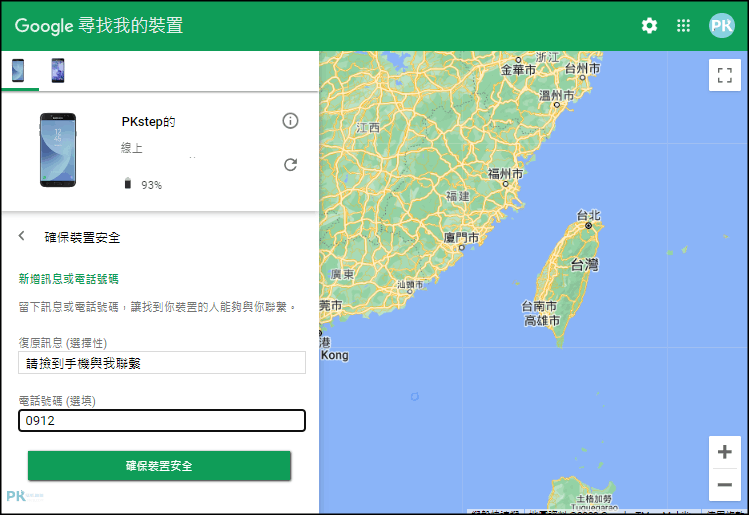Click the 93% battery icon
The height and width of the screenshot is (515, 749).
(128, 183)
